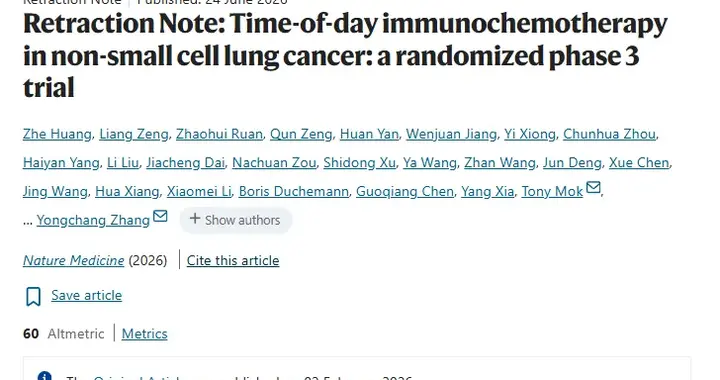Viewport: 720px width, 380px height.
Task: Open author Boris Duchemann's info
Action: pyautogui.click(x=293, y=191)
